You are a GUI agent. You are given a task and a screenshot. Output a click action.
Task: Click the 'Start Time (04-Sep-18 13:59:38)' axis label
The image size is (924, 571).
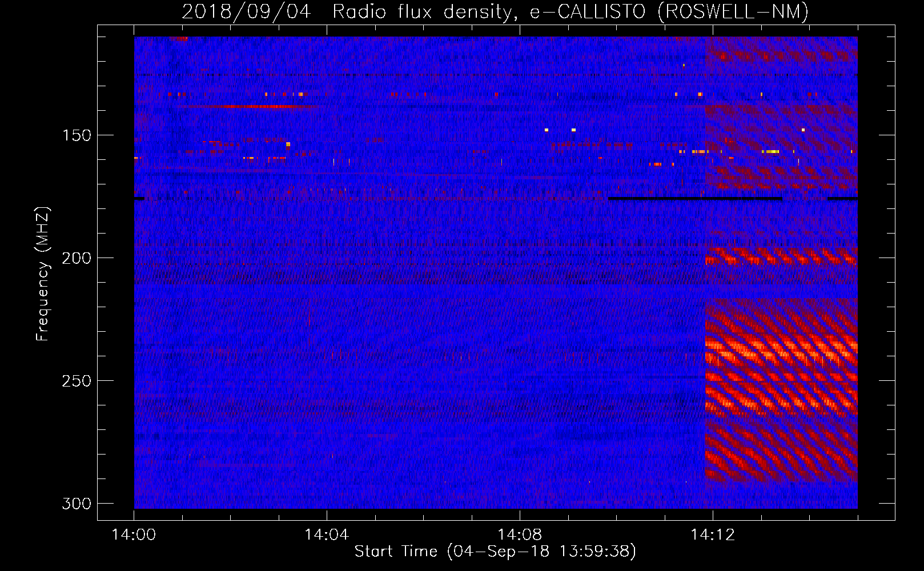tap(495, 552)
